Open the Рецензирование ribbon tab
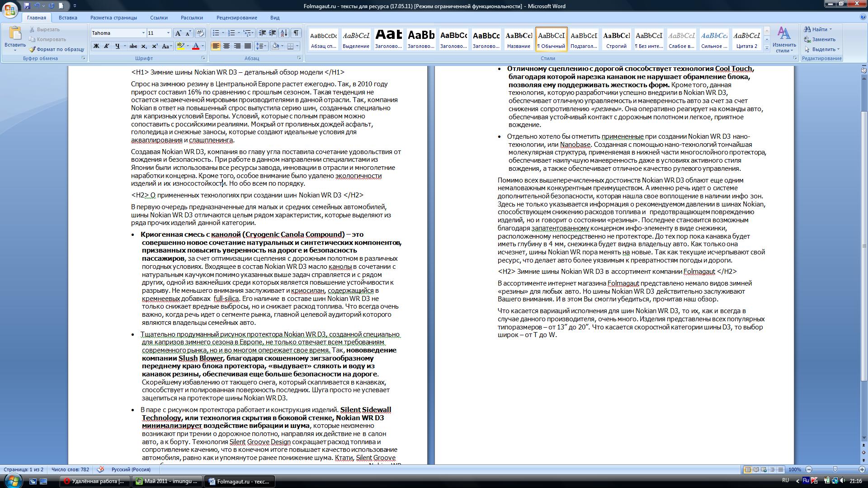 236,18
